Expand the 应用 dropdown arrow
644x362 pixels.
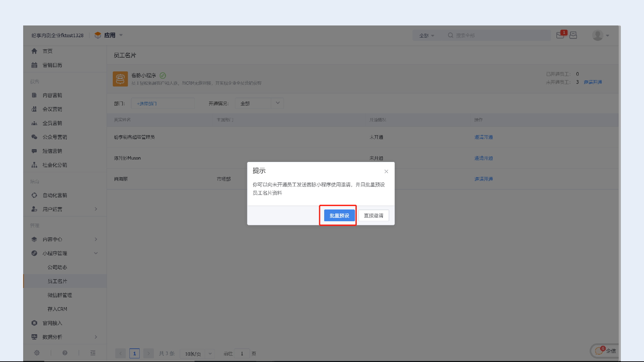tap(121, 35)
